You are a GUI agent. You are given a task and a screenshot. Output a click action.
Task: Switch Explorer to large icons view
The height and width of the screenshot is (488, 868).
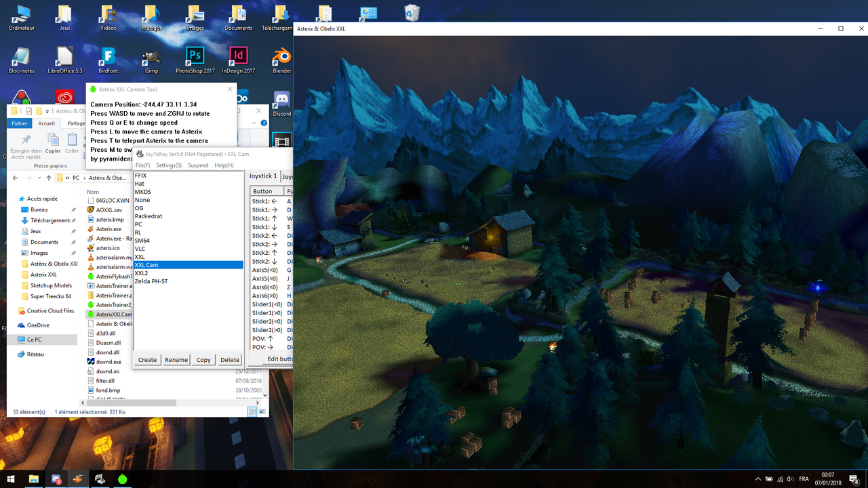(x=261, y=411)
